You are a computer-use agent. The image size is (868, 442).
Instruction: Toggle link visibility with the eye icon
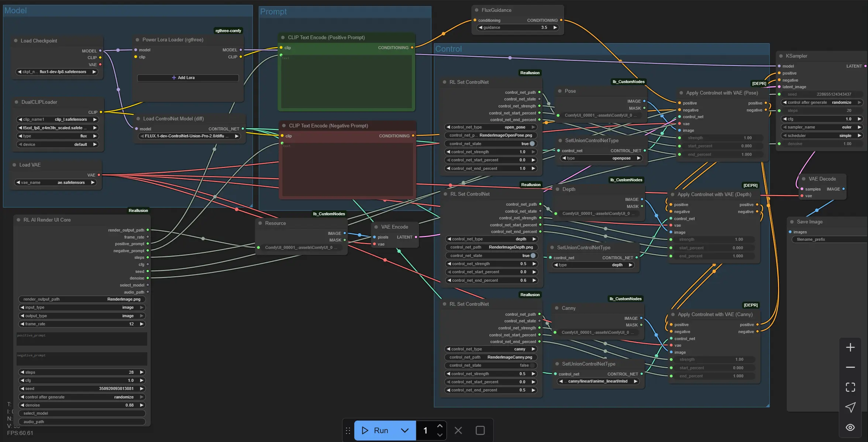coord(850,427)
